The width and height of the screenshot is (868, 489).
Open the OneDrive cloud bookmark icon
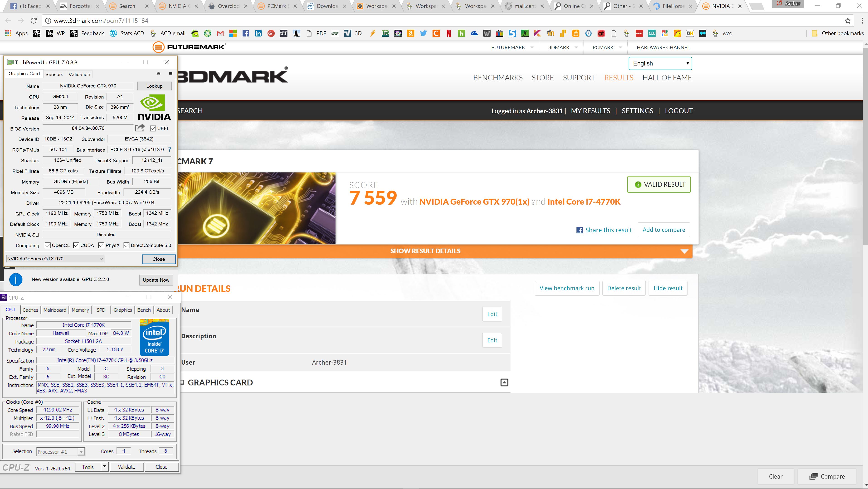[474, 33]
